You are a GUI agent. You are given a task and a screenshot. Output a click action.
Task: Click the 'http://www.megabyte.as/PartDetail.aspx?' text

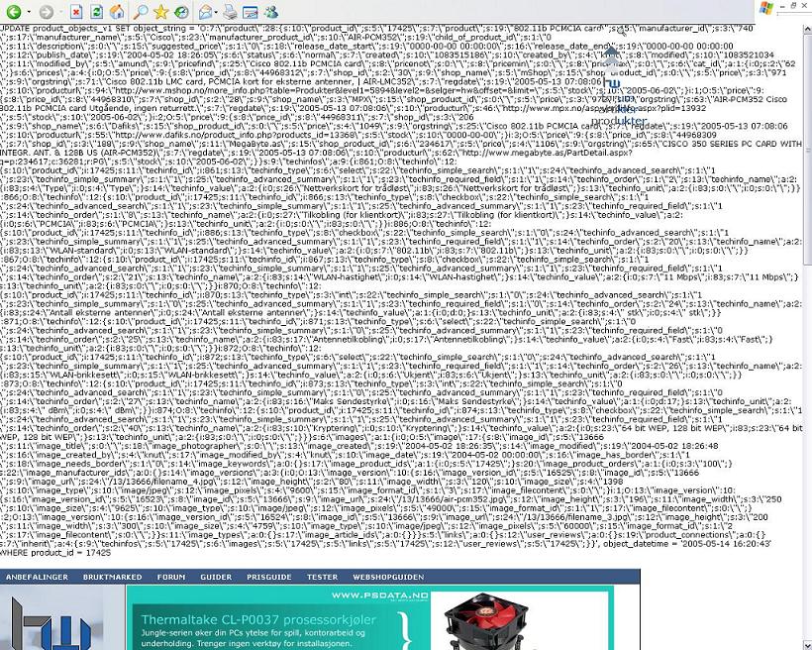coord(548,153)
